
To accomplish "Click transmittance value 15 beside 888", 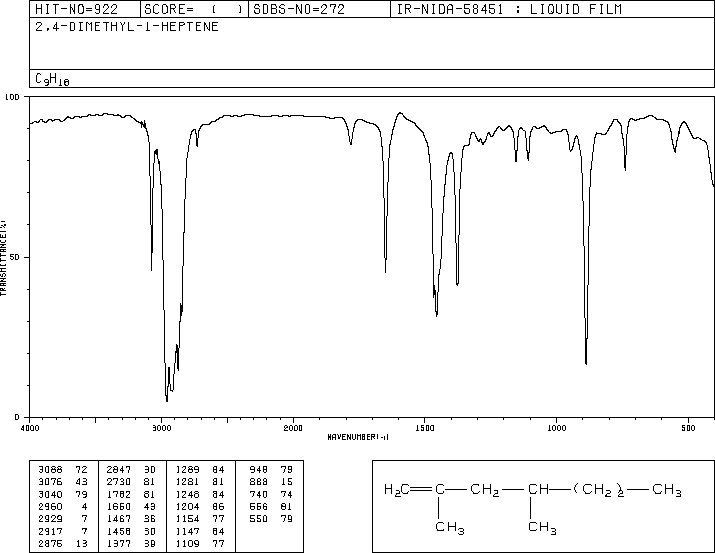I will (x=286, y=482).
